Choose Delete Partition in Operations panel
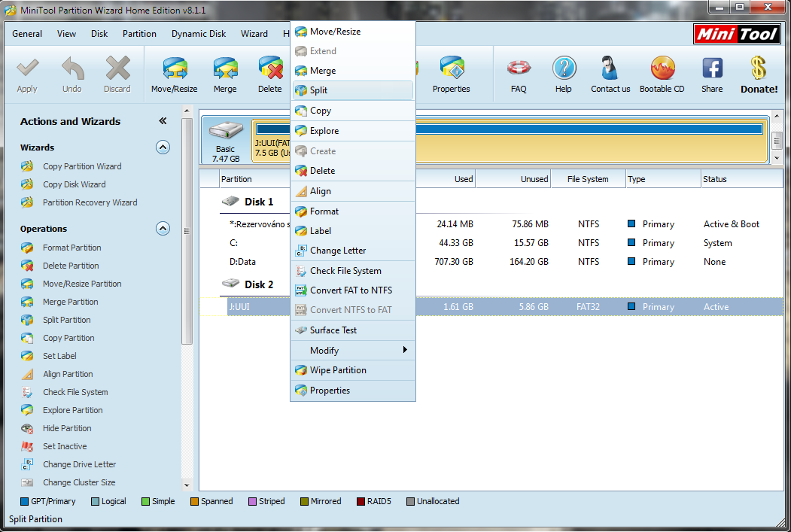This screenshot has width=791, height=532. coord(71,266)
